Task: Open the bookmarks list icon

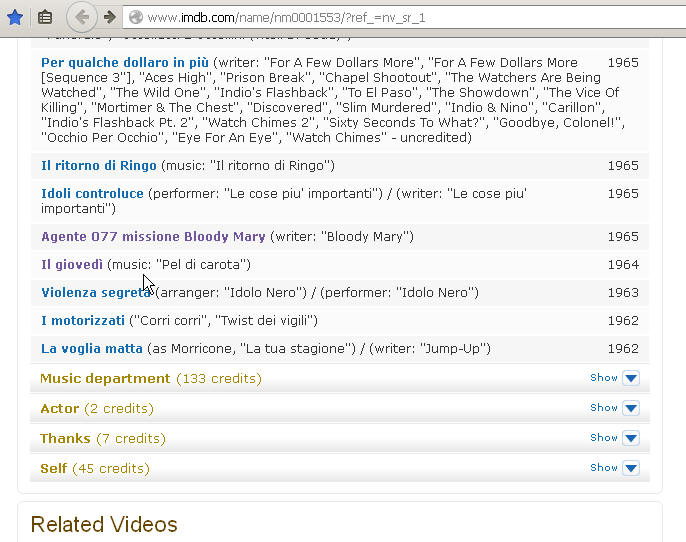Action: click(x=45, y=17)
